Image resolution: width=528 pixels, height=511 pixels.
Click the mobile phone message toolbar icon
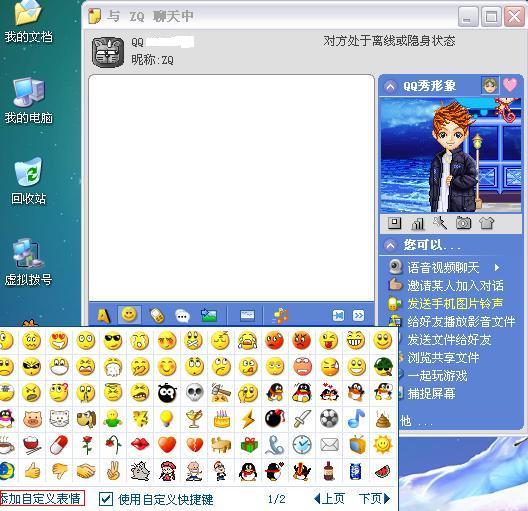point(156,316)
